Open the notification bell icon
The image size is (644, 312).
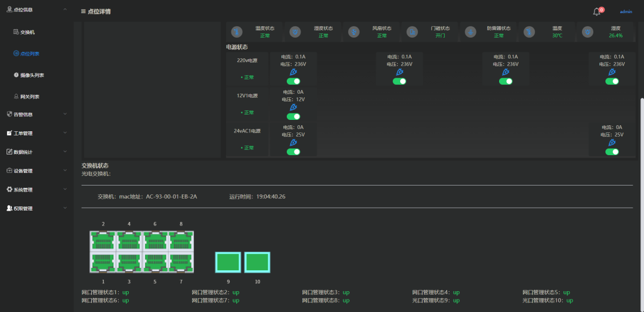pos(597,12)
